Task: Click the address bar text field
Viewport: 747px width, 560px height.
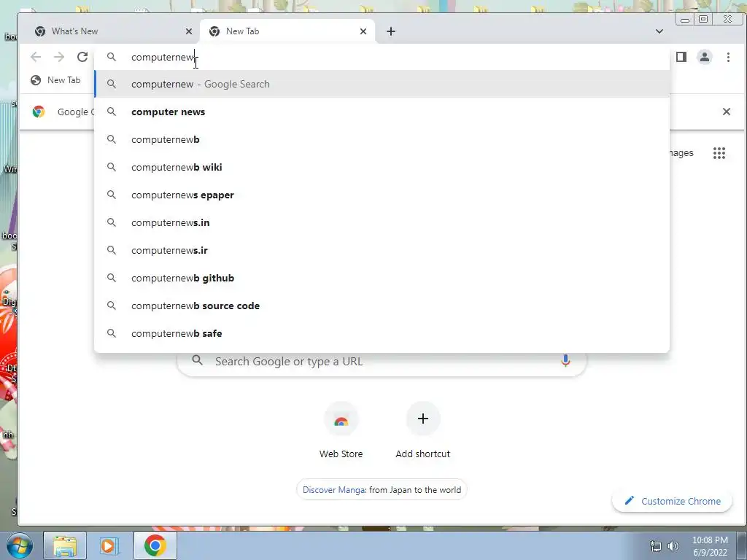Action: point(382,57)
